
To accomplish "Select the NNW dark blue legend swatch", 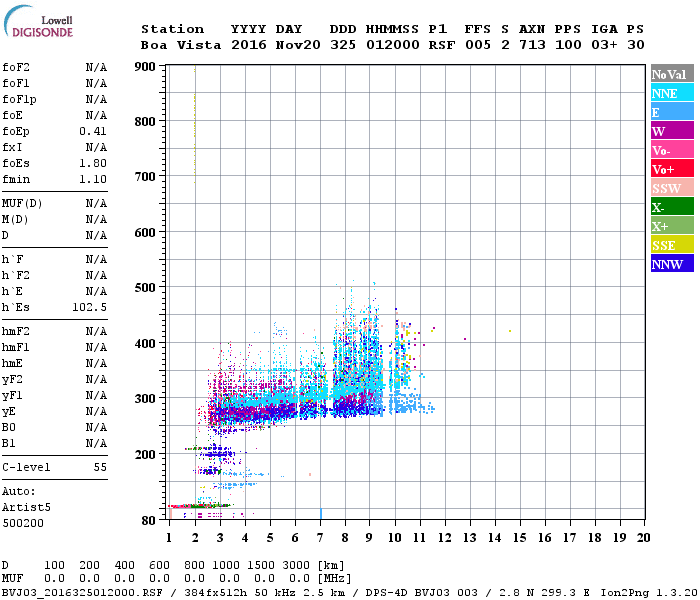I will [672, 264].
